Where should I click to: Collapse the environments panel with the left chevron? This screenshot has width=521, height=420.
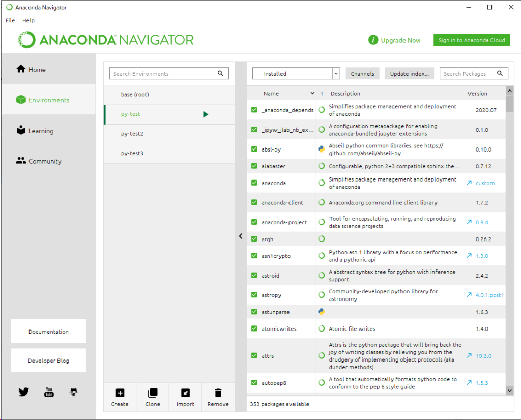[241, 236]
